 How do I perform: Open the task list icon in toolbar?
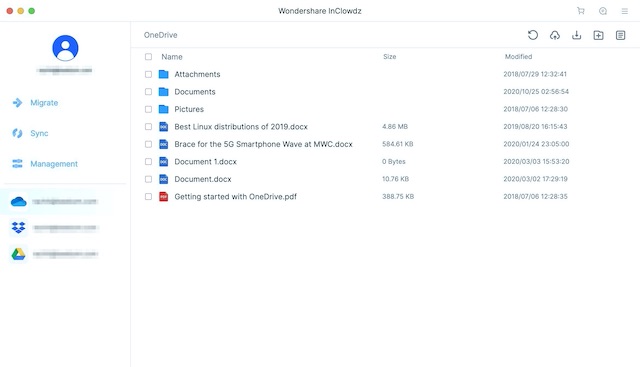pos(620,35)
